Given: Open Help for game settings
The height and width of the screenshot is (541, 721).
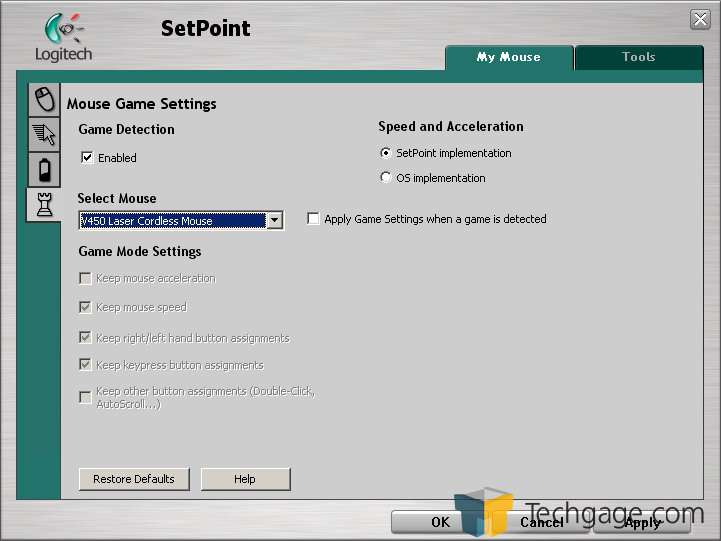Looking at the screenshot, I should [x=245, y=479].
